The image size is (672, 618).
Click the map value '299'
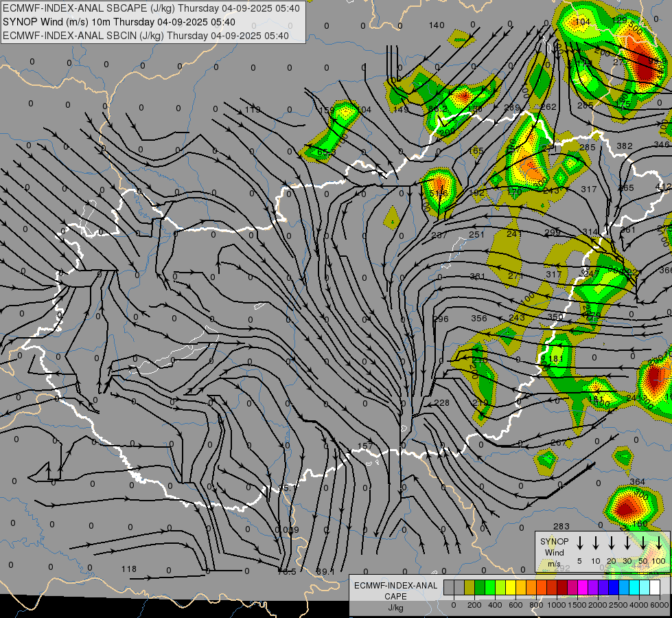(x=553, y=233)
